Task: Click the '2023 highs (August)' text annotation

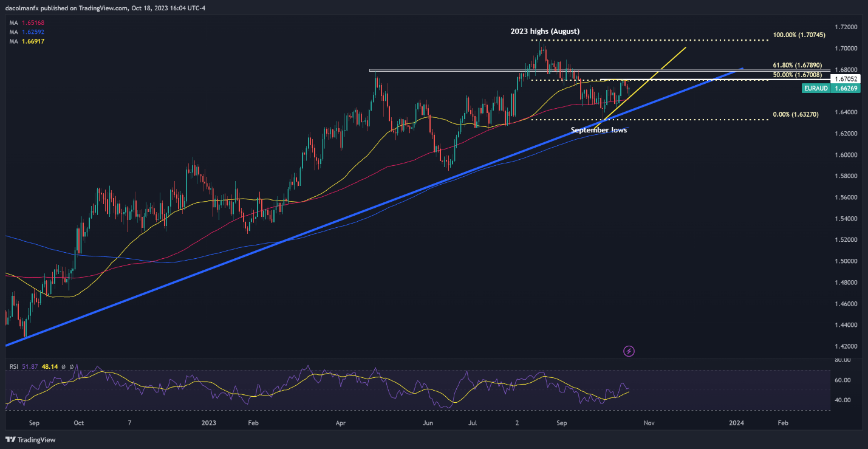Action: click(x=545, y=30)
